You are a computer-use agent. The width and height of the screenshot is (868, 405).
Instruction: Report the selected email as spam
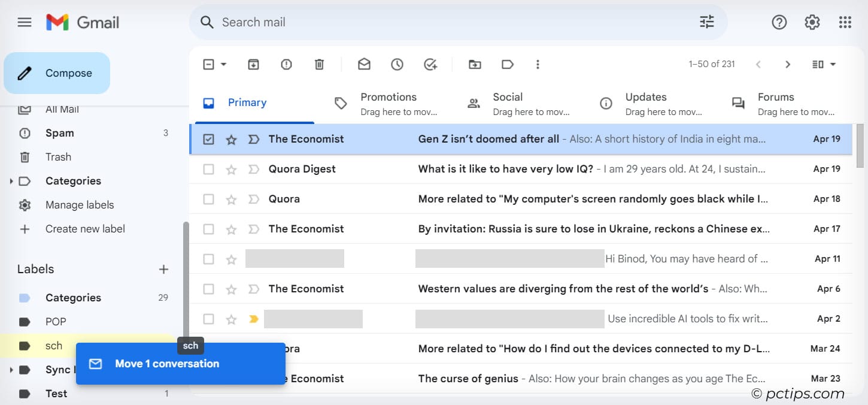pyautogui.click(x=286, y=64)
